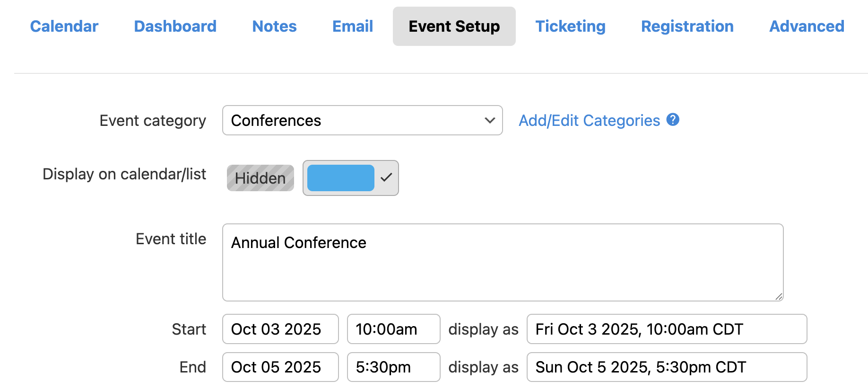The height and width of the screenshot is (390, 868).
Task: Go to the Notes tab
Action: point(274,26)
